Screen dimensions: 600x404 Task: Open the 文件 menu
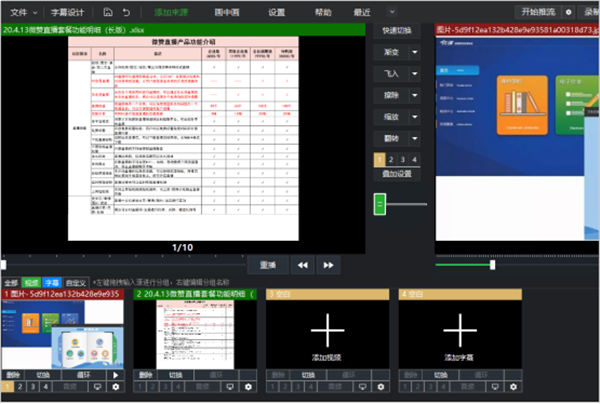pos(21,12)
